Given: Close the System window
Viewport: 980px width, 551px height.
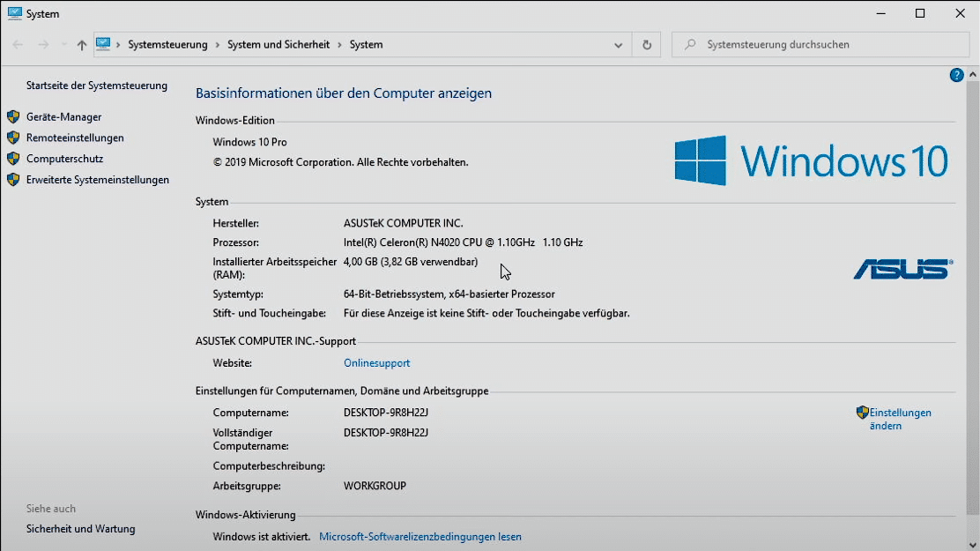Looking at the screenshot, I should (960, 13).
